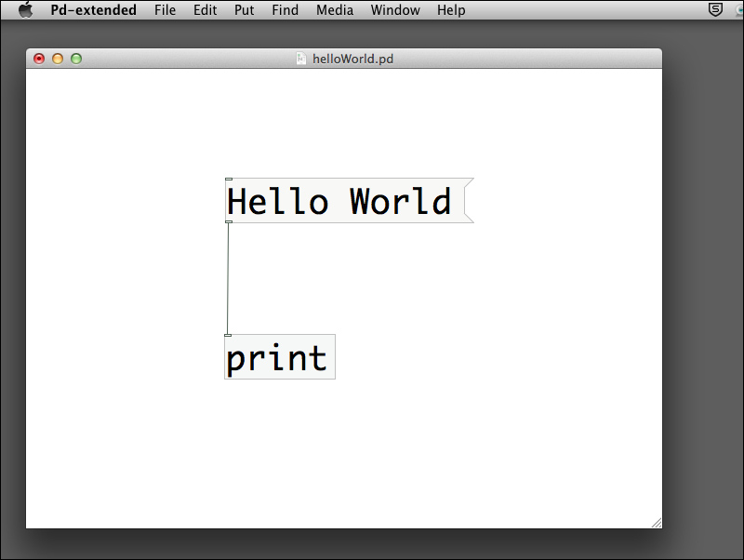
Task: Click the outlet of the Hello World message
Action: click(x=229, y=221)
